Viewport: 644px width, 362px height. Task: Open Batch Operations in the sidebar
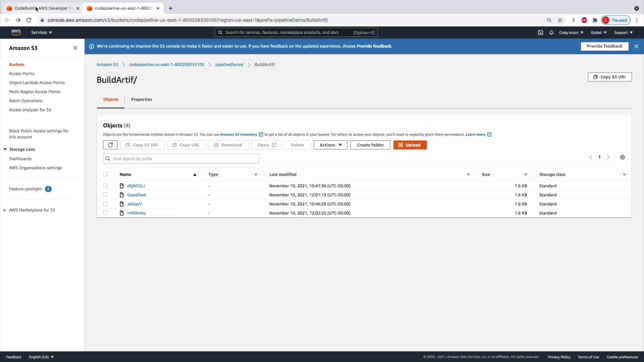(x=26, y=101)
